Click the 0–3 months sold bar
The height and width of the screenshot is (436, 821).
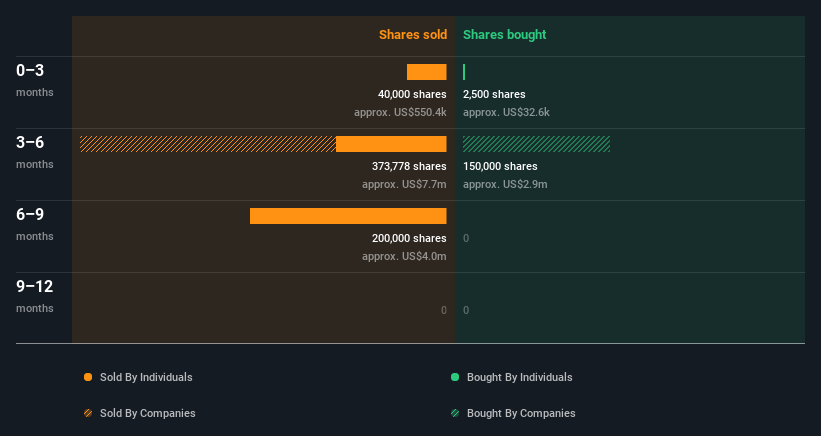(427, 72)
